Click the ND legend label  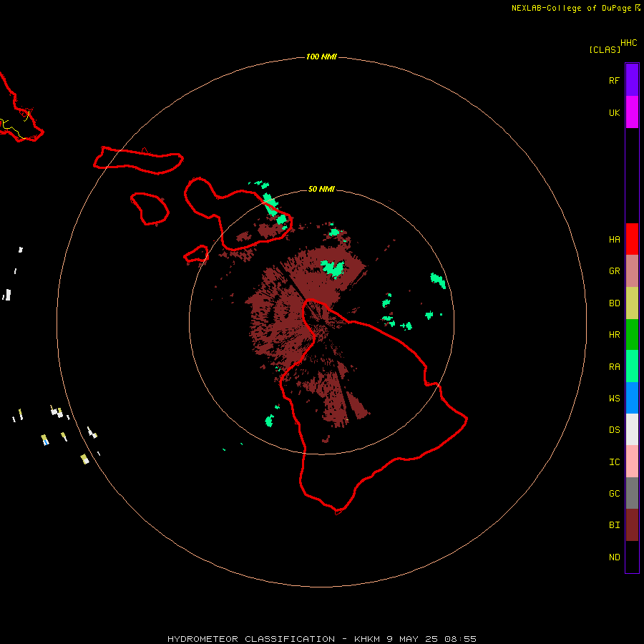coord(614,557)
